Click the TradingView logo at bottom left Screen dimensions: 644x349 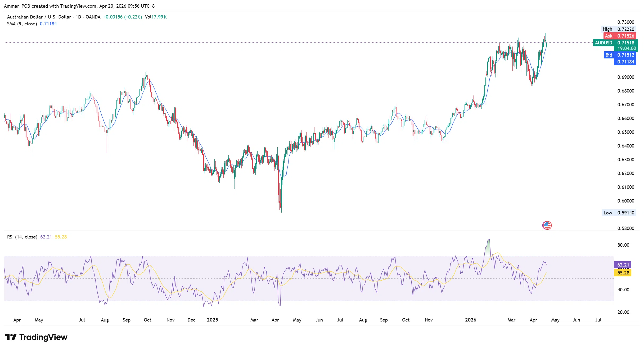pyautogui.click(x=36, y=337)
